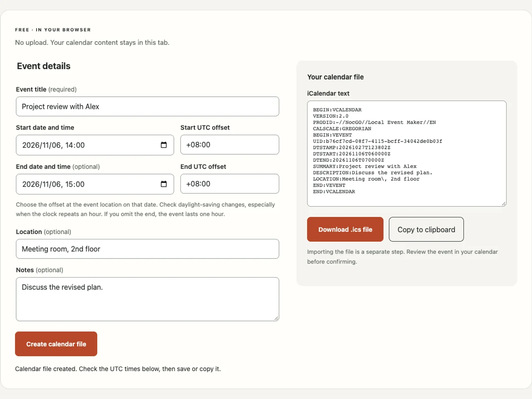Click the 'No upload' privacy sentence
The height and width of the screenshot is (399, 532).
[92, 42]
